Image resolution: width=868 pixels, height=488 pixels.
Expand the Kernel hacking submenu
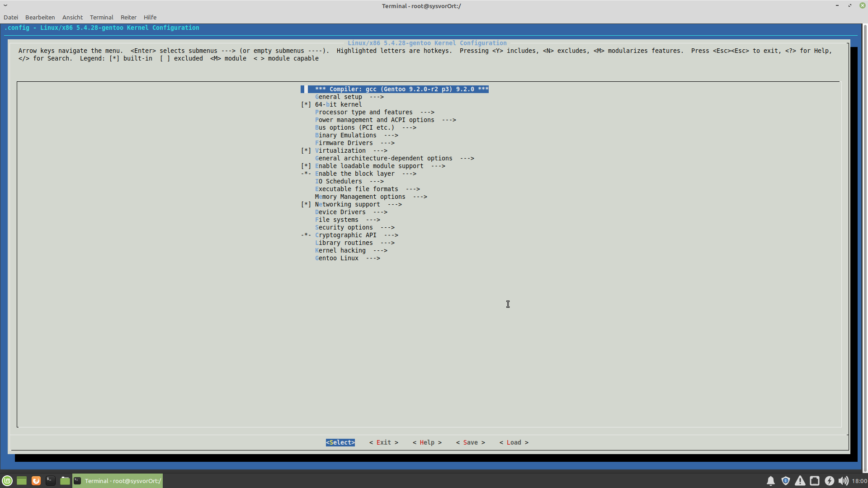[x=351, y=250]
